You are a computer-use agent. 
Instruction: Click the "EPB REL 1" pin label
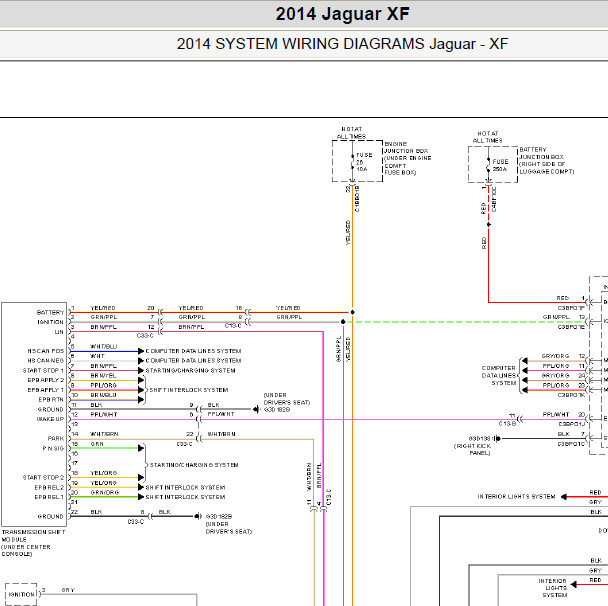click(x=49, y=497)
